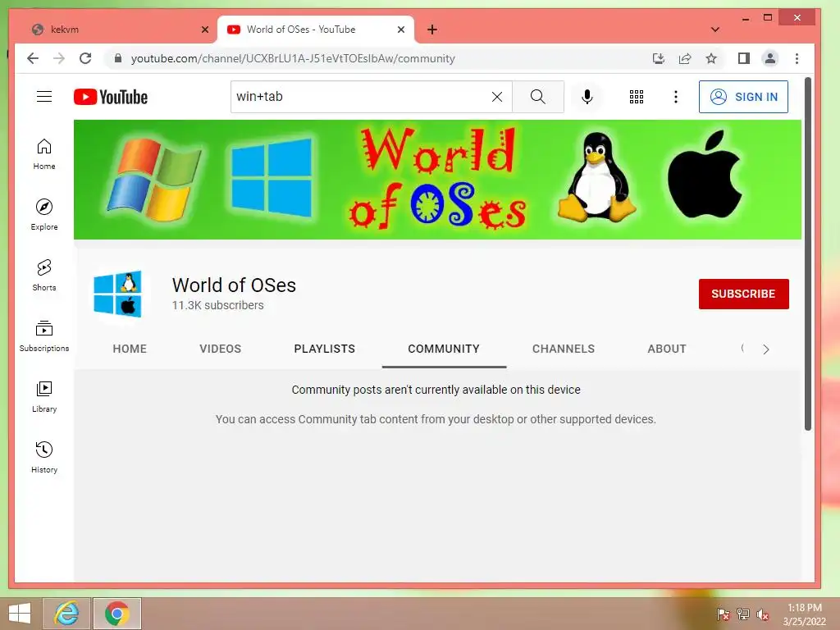This screenshot has height=630, width=840.
Task: Go to Home in the sidebar
Action: 44,154
